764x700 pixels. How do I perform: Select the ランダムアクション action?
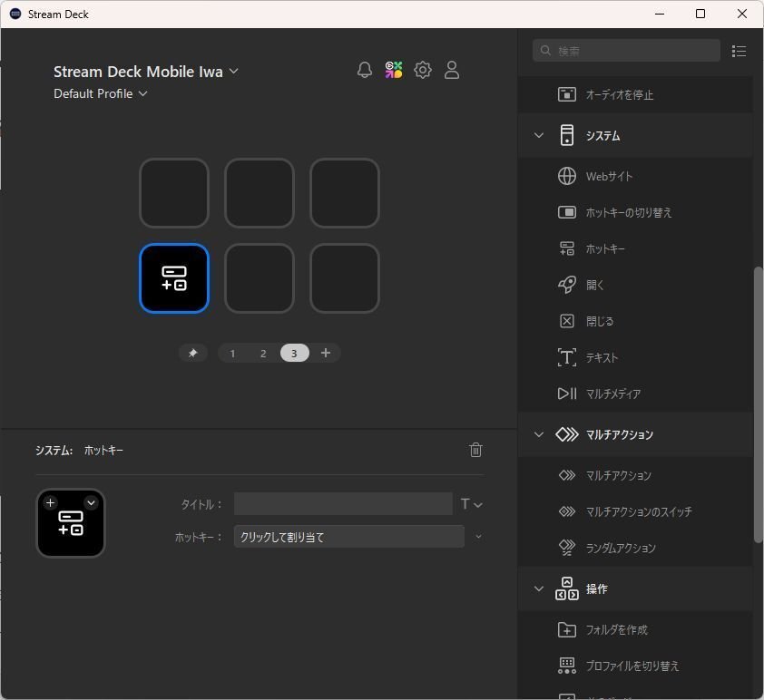(635, 548)
